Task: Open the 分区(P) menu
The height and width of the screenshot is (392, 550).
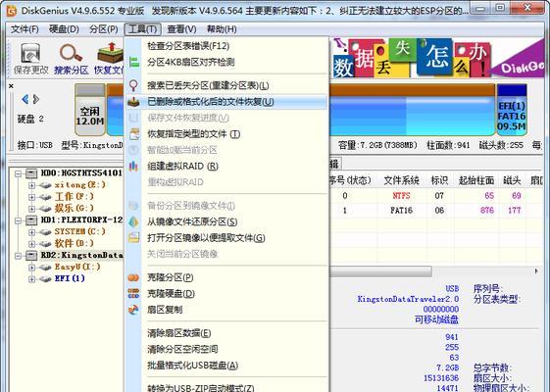Action: (x=104, y=29)
